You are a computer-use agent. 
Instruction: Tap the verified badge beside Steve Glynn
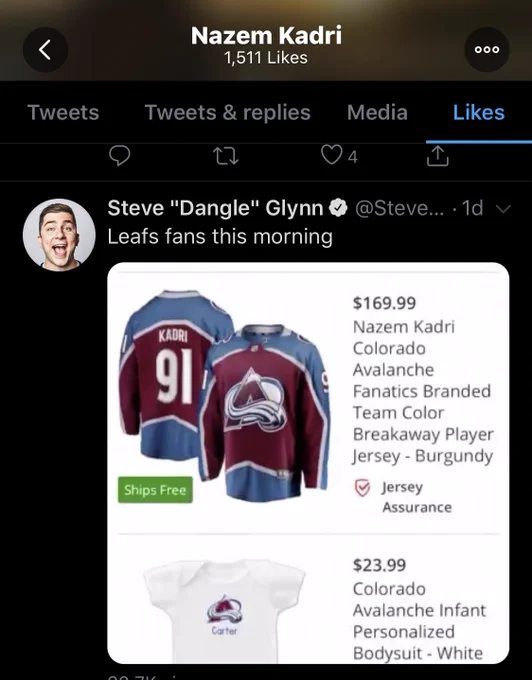pyautogui.click(x=338, y=208)
